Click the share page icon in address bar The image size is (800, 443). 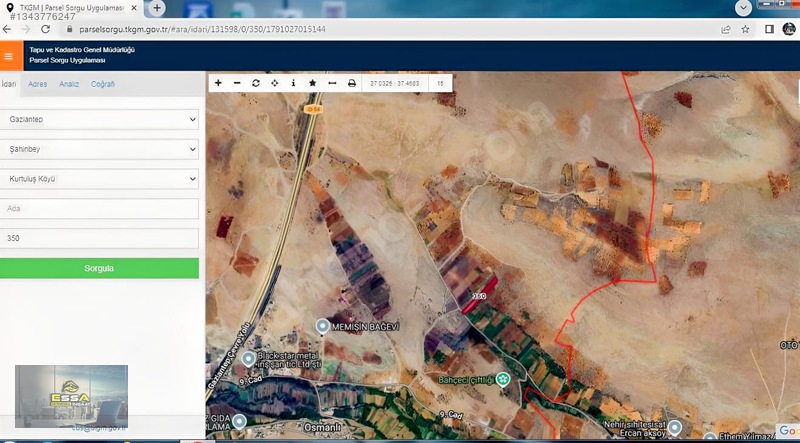point(726,29)
